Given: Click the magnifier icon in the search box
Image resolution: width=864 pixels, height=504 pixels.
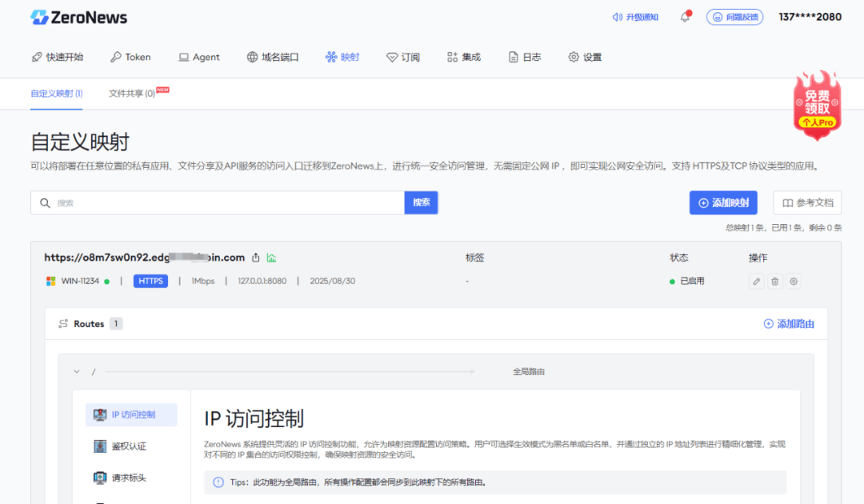Looking at the screenshot, I should tap(45, 202).
